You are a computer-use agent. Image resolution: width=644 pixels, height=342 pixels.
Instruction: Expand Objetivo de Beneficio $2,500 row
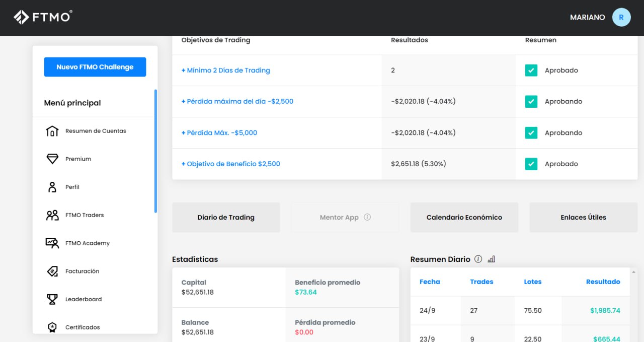(230, 164)
